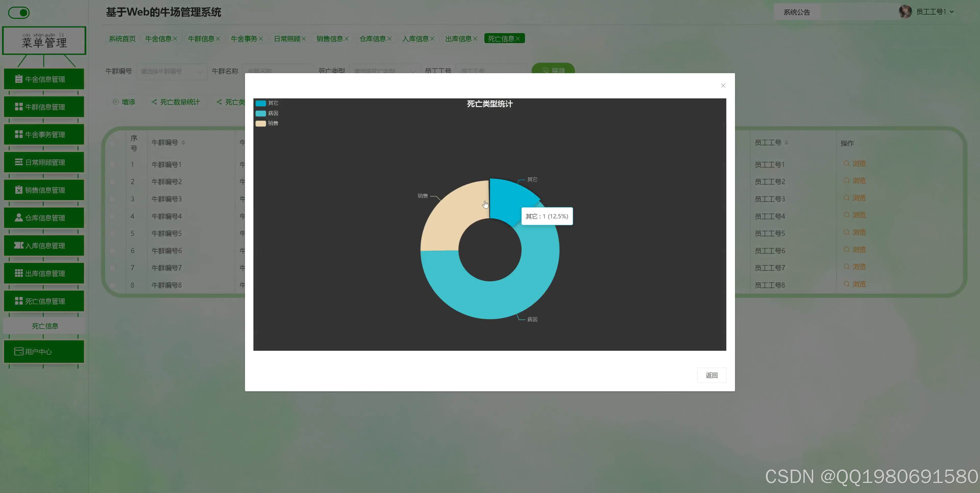Open the 牛群编号 select dropdown

(x=171, y=71)
